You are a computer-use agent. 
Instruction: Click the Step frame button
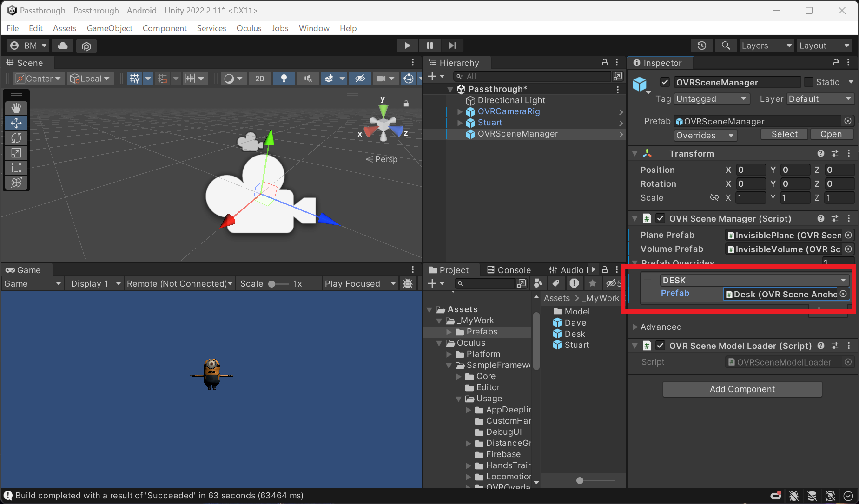(x=452, y=45)
